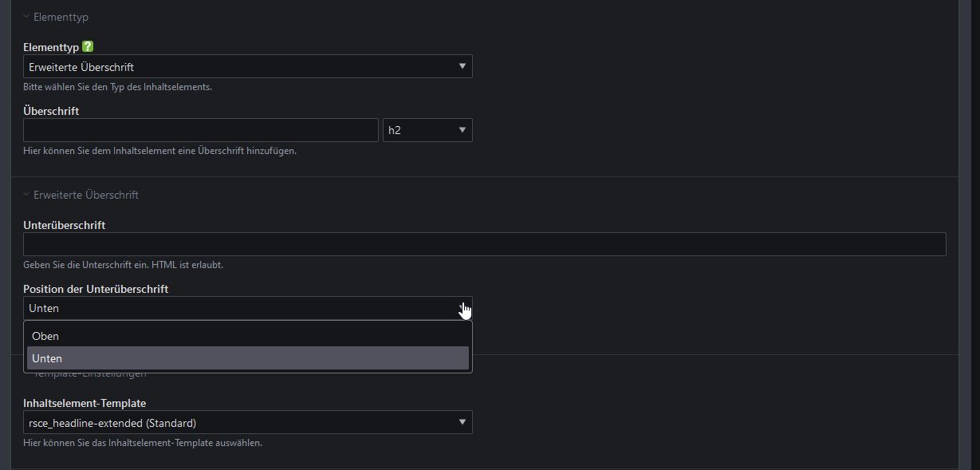Click the hint text about HTML ist erlaubt
The image size is (980, 470).
click(x=123, y=264)
